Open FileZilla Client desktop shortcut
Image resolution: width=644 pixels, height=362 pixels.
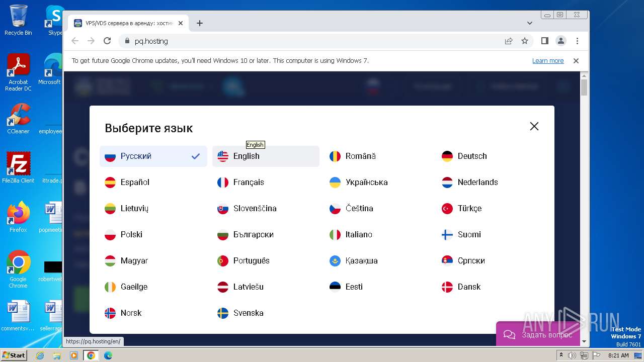tap(18, 168)
